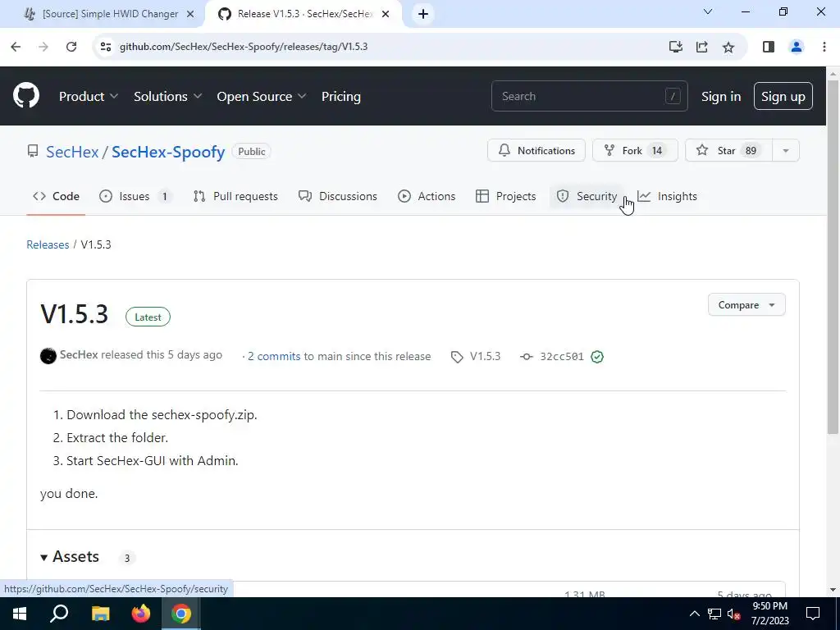Switch to the Security tab

click(587, 196)
